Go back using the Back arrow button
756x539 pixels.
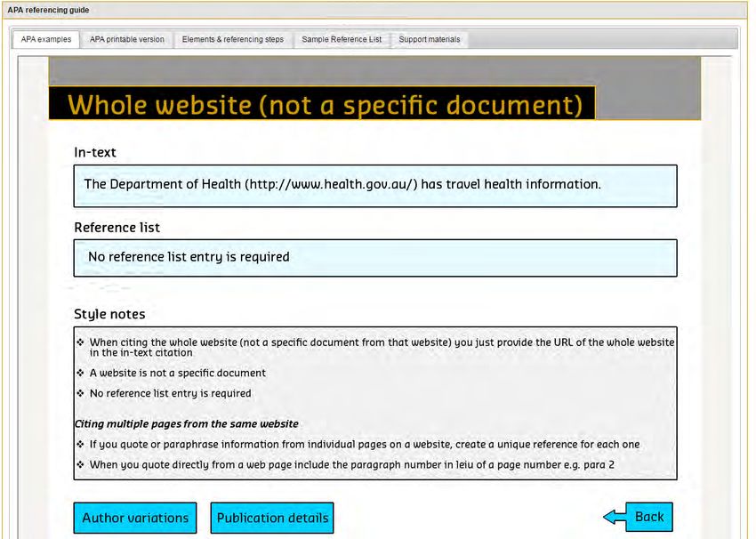pyautogui.click(x=638, y=517)
